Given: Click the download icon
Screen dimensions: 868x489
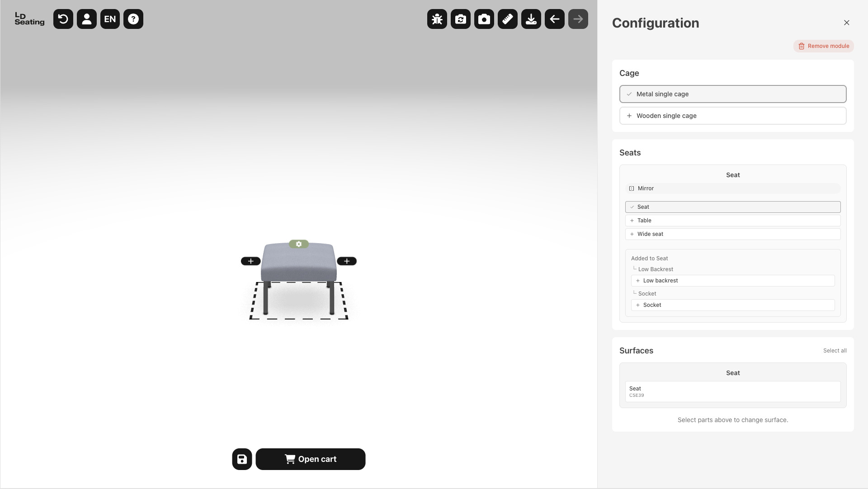Looking at the screenshot, I should click(x=531, y=19).
